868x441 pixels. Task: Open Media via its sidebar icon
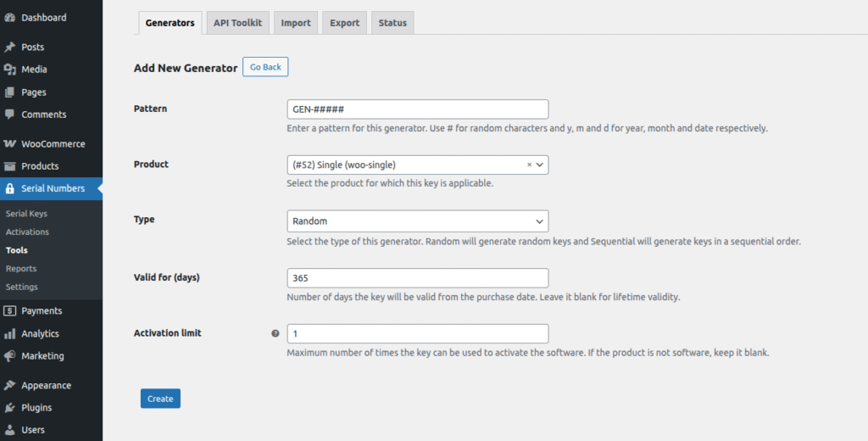pos(10,70)
